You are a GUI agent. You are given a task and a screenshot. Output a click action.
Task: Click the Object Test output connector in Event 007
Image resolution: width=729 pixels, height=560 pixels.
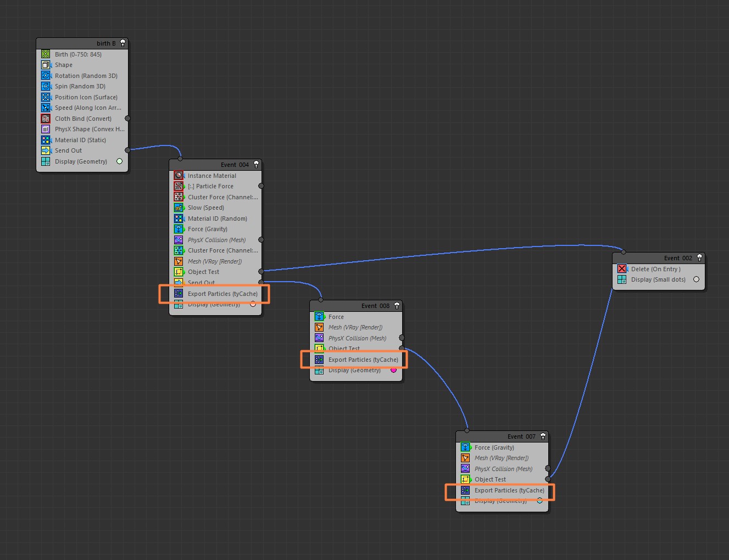click(548, 479)
